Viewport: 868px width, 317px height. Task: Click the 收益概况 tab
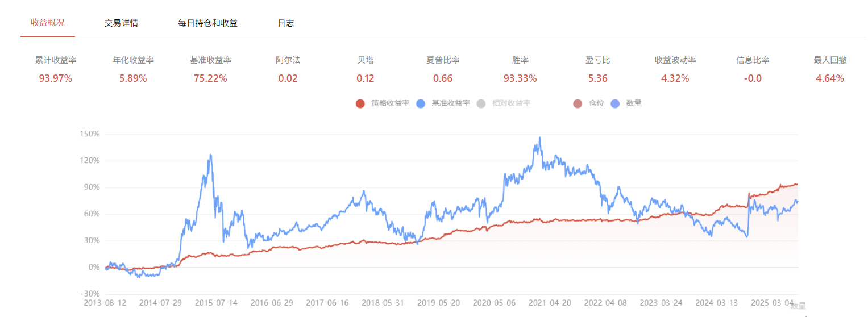coord(48,23)
